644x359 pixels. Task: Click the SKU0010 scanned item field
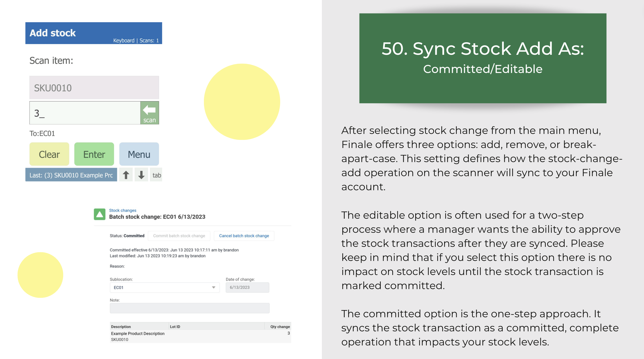(94, 88)
